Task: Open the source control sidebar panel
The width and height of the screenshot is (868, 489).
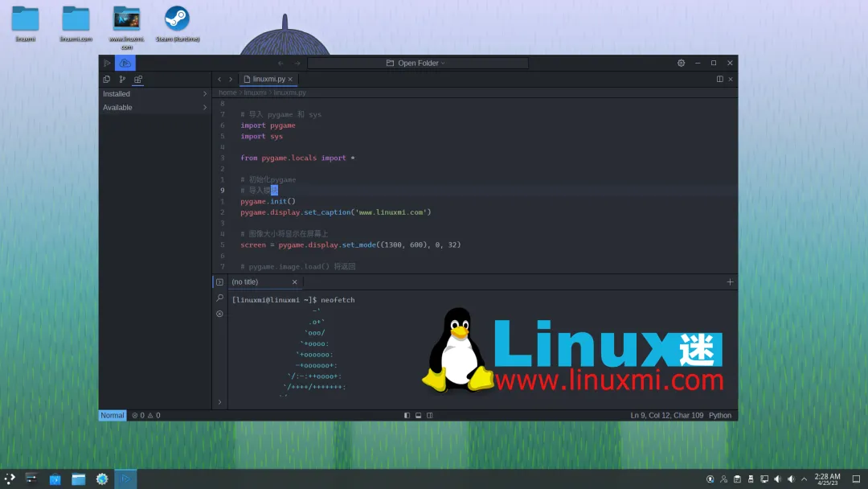Action: (122, 79)
